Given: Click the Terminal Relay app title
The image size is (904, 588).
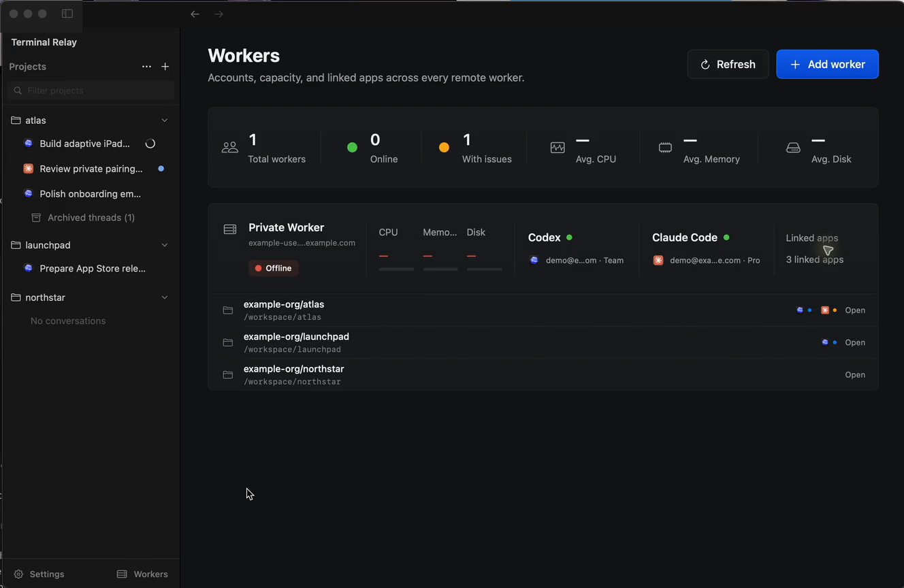Looking at the screenshot, I should coord(44,42).
